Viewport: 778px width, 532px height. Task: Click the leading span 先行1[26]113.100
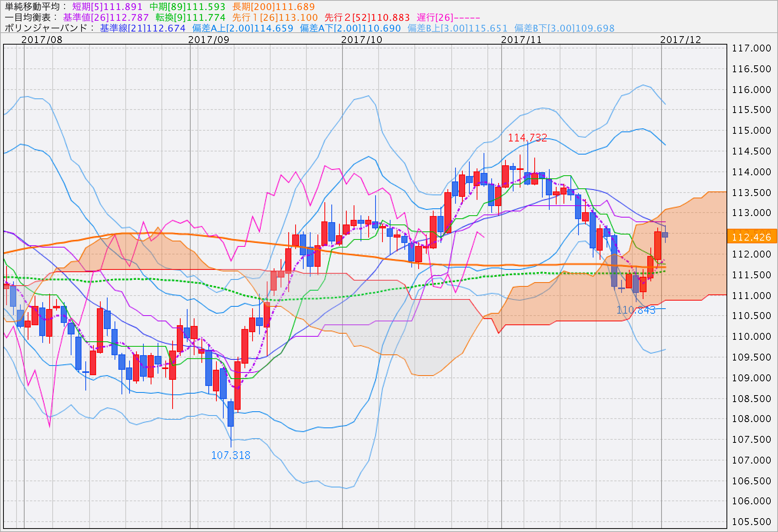(x=275, y=17)
